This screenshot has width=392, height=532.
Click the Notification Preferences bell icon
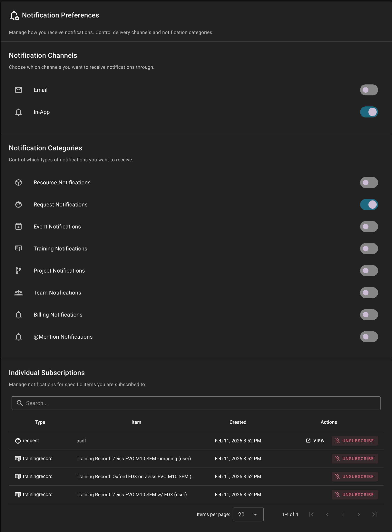coord(14,15)
